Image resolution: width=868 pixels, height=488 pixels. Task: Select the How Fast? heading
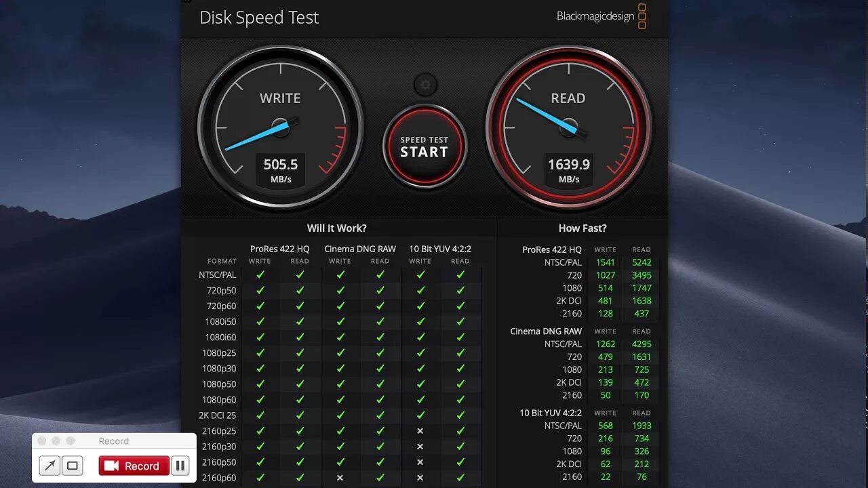(583, 228)
